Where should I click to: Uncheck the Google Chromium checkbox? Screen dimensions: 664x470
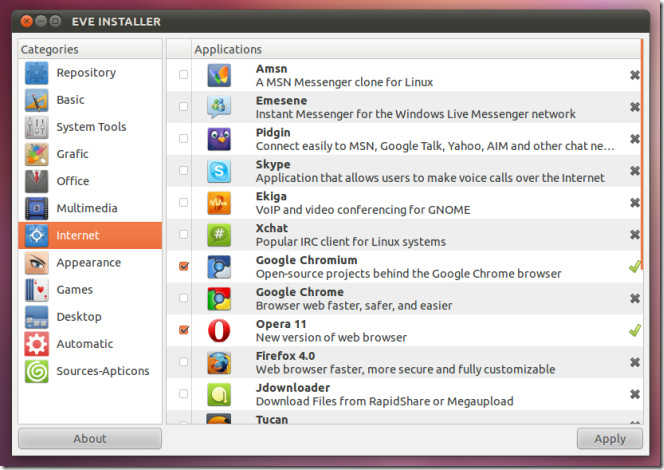coord(183,266)
